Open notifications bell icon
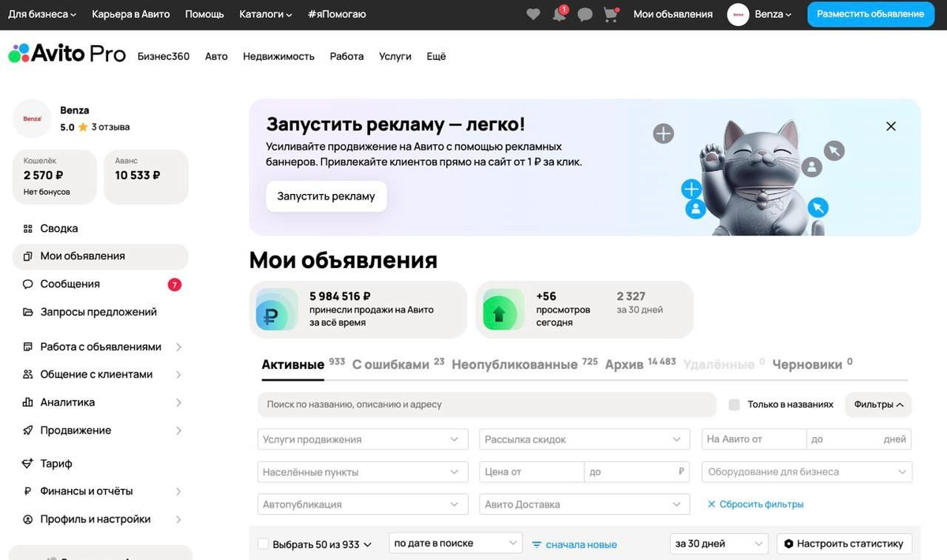Screen dimensions: 947x560 point(560,14)
